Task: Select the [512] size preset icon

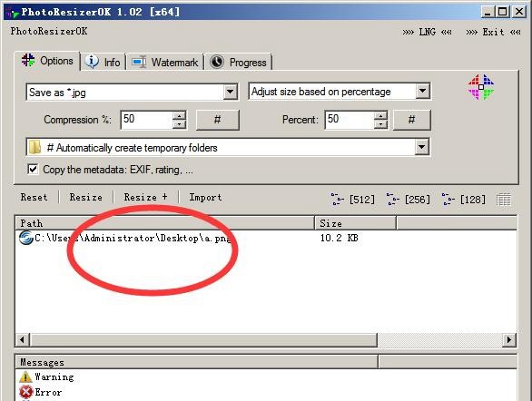Action: [337, 199]
